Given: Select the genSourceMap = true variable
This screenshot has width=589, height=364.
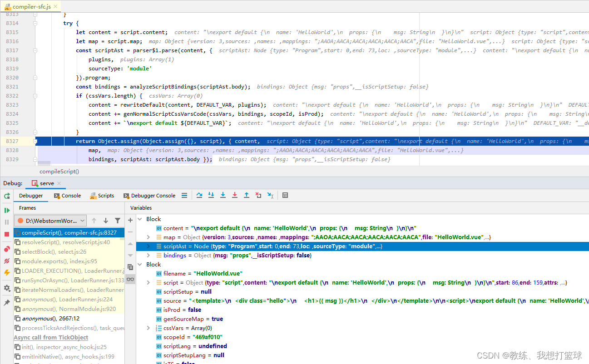Looking at the screenshot, I should point(362,319).
